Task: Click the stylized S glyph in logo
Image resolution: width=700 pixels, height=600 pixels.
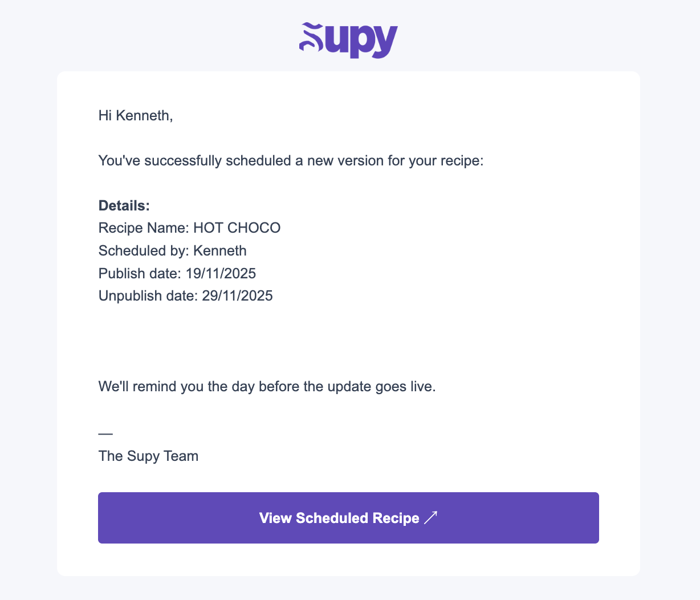Action: pos(312,38)
